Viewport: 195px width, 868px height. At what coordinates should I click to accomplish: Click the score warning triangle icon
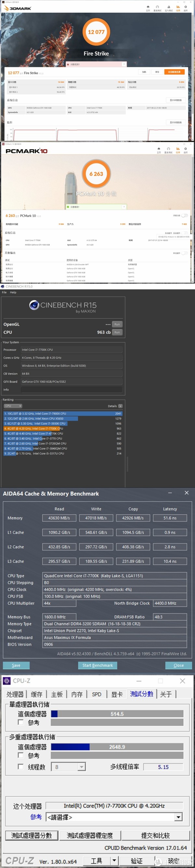point(68,64)
